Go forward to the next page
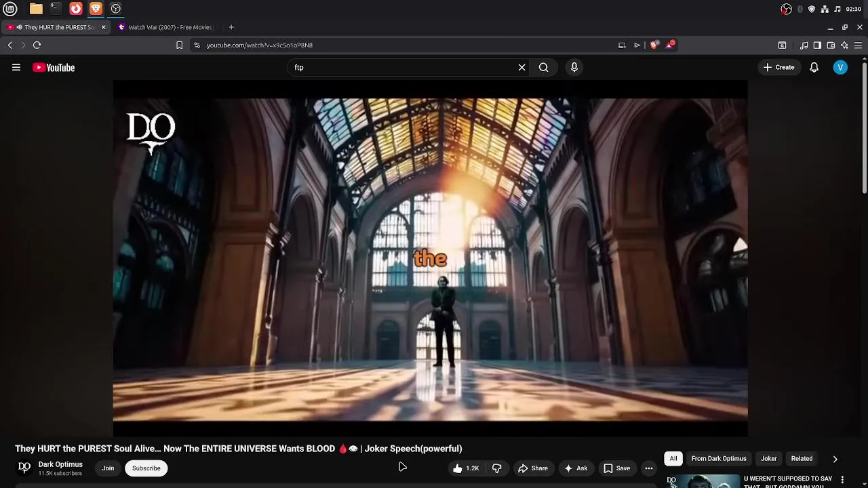 (23, 45)
